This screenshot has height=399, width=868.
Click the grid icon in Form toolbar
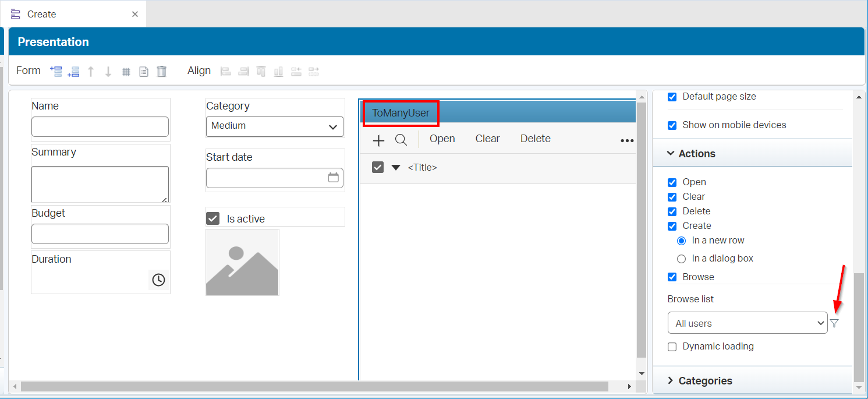(126, 72)
